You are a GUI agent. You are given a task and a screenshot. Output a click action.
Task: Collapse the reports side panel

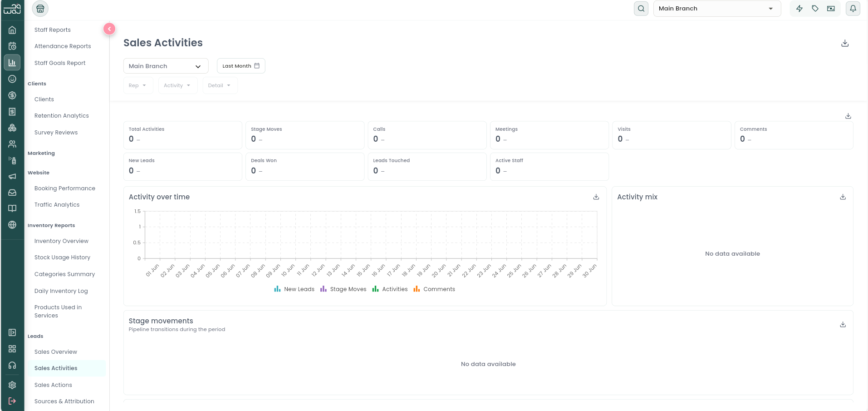109,29
